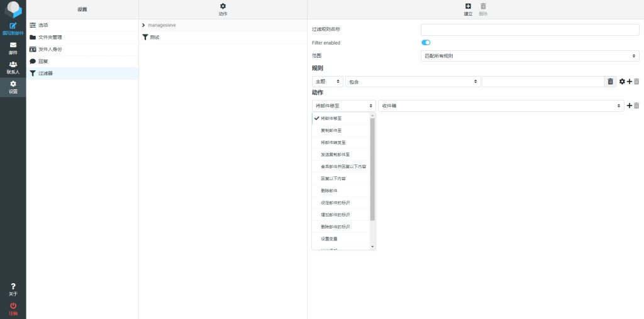Viewport: 644px width, 319px height.
Task: Open rule advanced options gear icon
Action: coord(622,82)
